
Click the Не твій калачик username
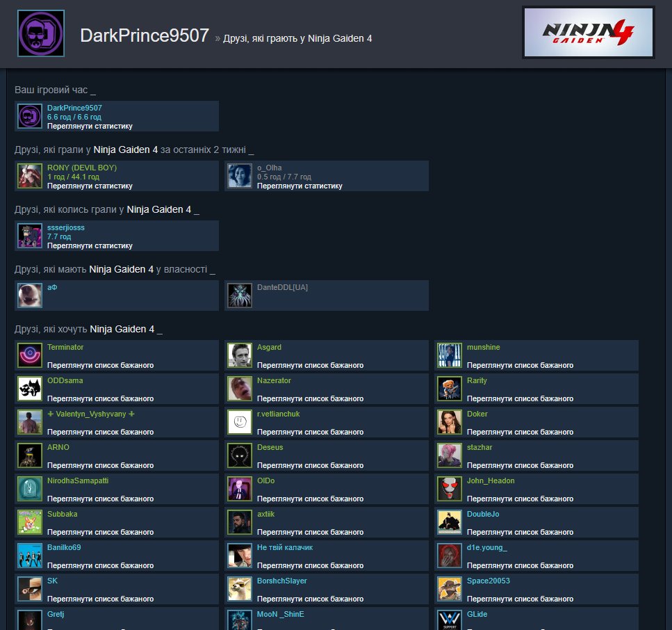point(285,547)
